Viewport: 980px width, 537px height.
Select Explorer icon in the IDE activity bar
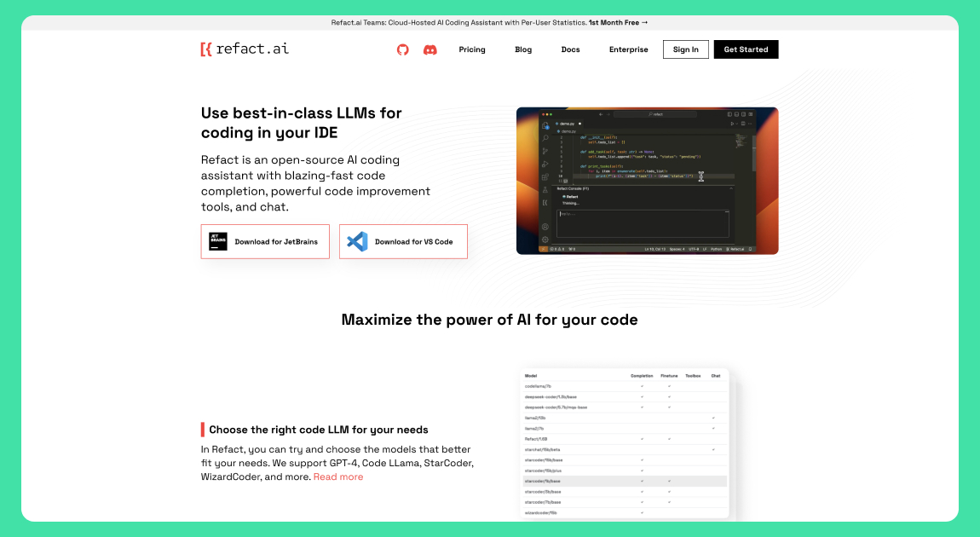545,125
